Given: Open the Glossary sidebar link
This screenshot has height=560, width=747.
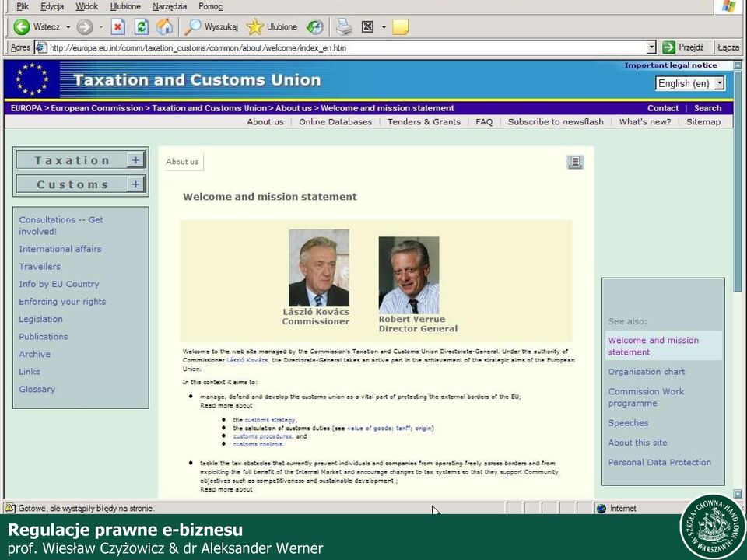Looking at the screenshot, I should point(37,389).
